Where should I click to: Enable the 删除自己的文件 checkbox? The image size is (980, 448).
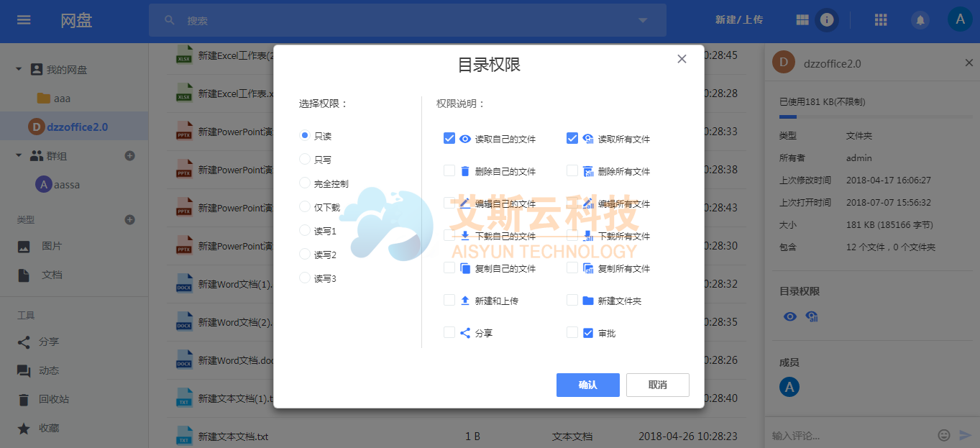tap(449, 170)
